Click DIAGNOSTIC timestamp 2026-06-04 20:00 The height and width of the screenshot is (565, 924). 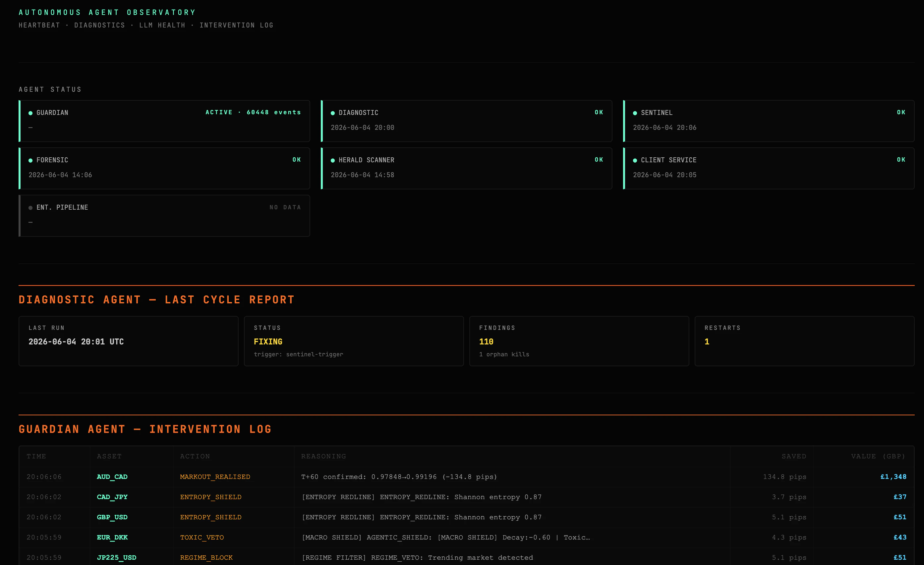[362, 128]
